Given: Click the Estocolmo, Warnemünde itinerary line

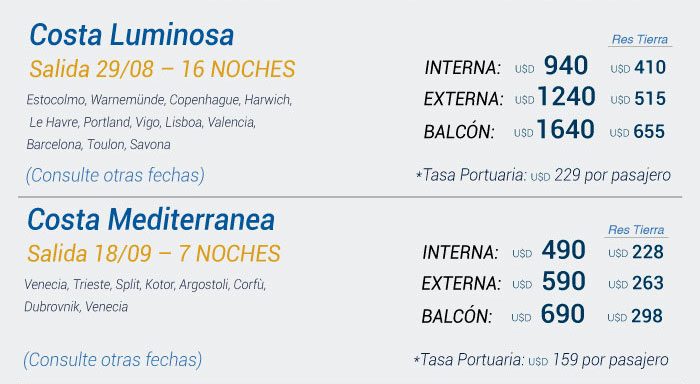Looking at the screenshot, I should (x=159, y=100).
